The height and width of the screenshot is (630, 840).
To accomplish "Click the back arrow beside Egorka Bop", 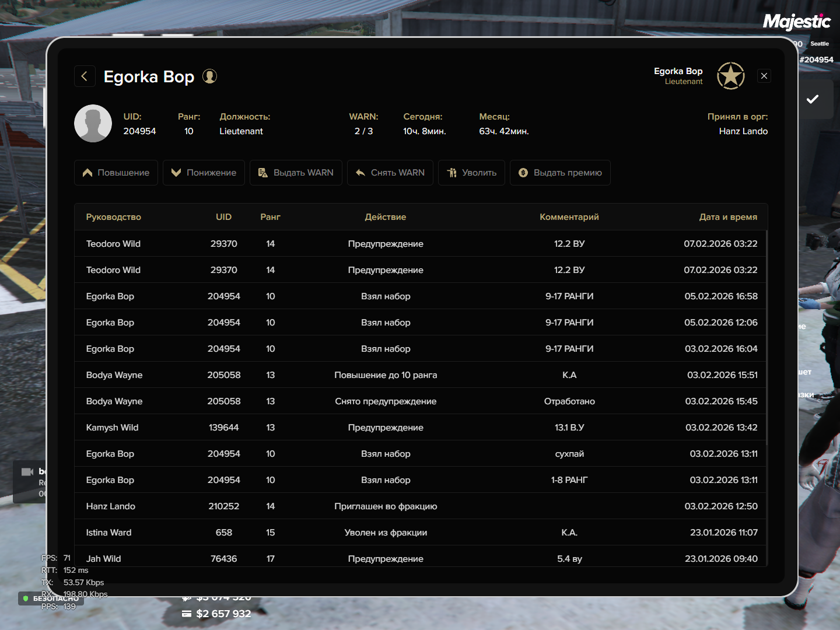I will pos(85,76).
